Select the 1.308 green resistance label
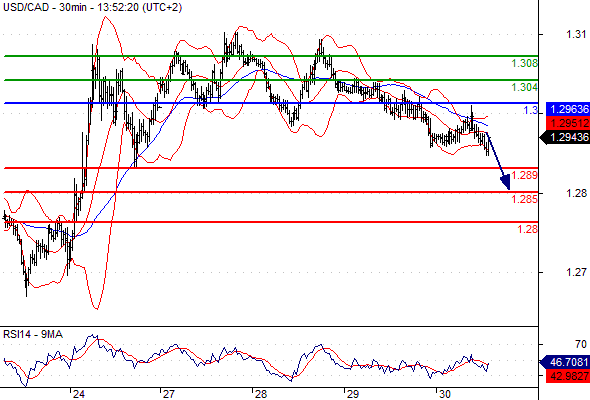This screenshot has width=590, height=400. (x=525, y=63)
